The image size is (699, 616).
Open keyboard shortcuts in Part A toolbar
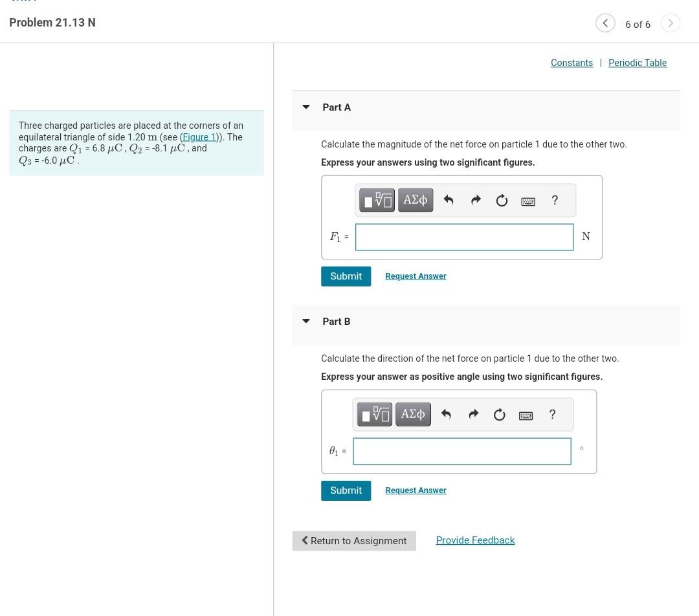[x=527, y=201]
